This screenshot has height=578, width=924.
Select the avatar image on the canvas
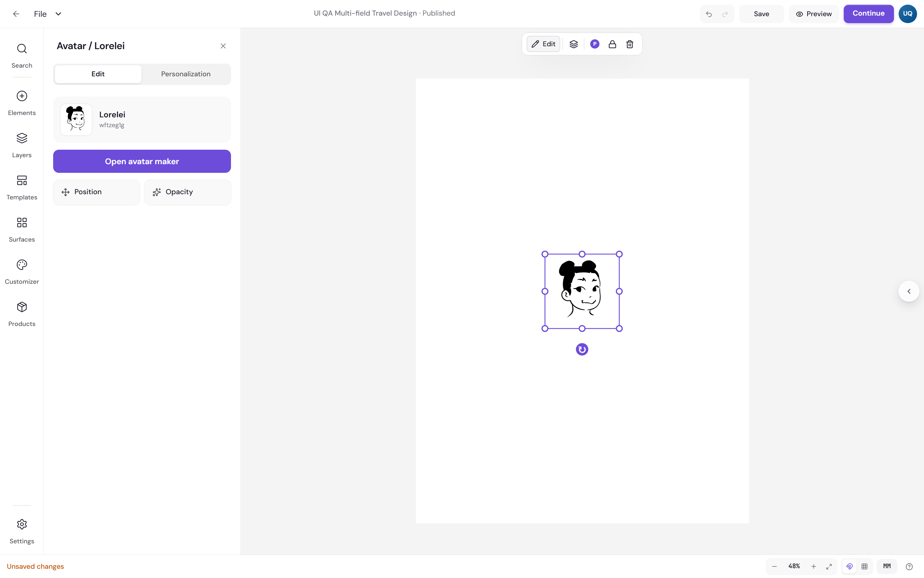[582, 291]
